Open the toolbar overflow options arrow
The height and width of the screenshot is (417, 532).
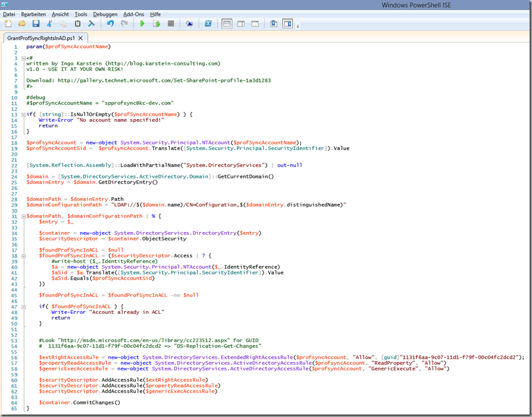pyautogui.click(x=298, y=26)
